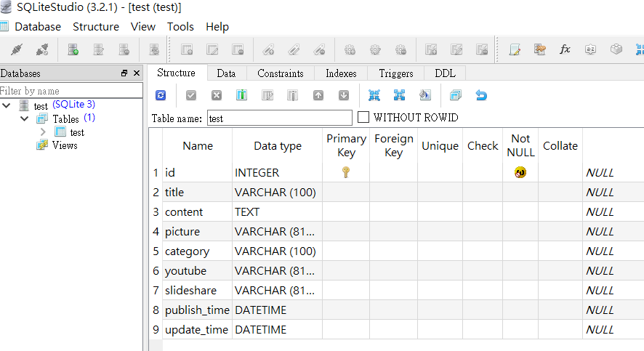Open the Structure menu
Viewport: 644px width, 351px height.
96,27
